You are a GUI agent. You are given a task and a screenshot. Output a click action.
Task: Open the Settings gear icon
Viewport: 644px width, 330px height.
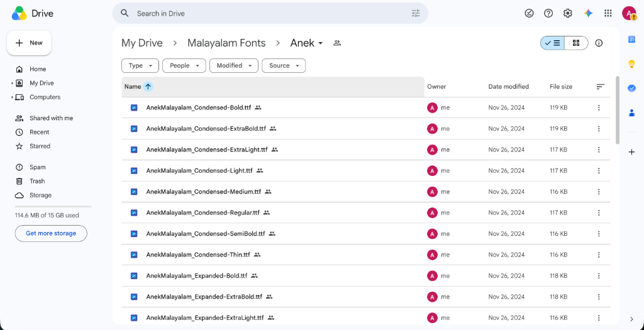coord(568,13)
